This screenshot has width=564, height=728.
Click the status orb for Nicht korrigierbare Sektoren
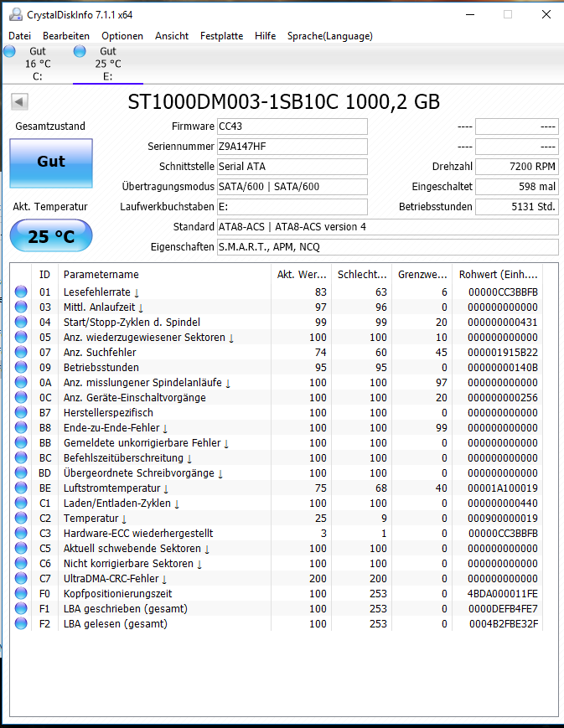pos(21,563)
